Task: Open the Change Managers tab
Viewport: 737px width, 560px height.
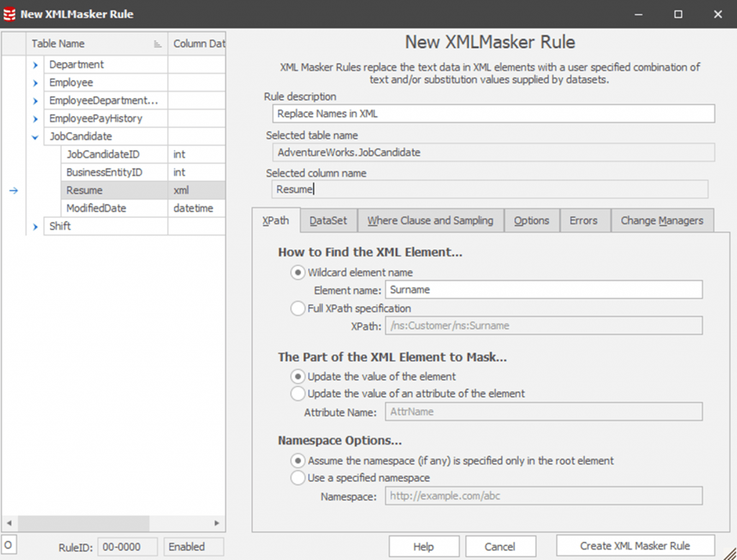Action: pos(661,221)
